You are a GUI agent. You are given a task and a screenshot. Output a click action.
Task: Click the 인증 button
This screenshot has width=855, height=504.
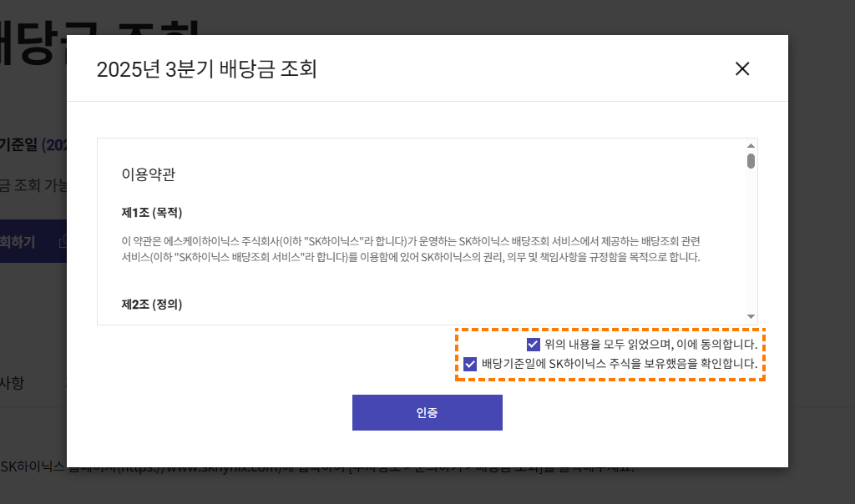point(427,412)
